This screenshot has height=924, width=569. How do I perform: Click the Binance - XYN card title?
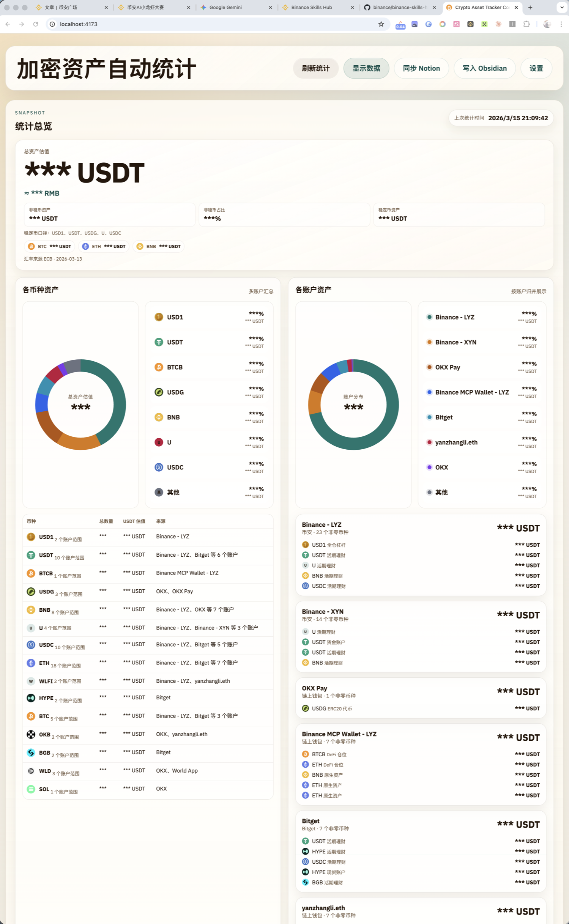pos(323,611)
